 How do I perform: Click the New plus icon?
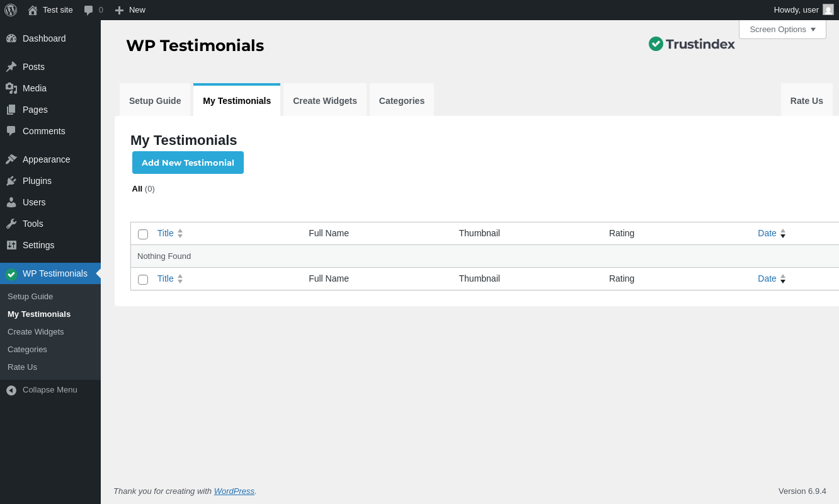click(119, 10)
